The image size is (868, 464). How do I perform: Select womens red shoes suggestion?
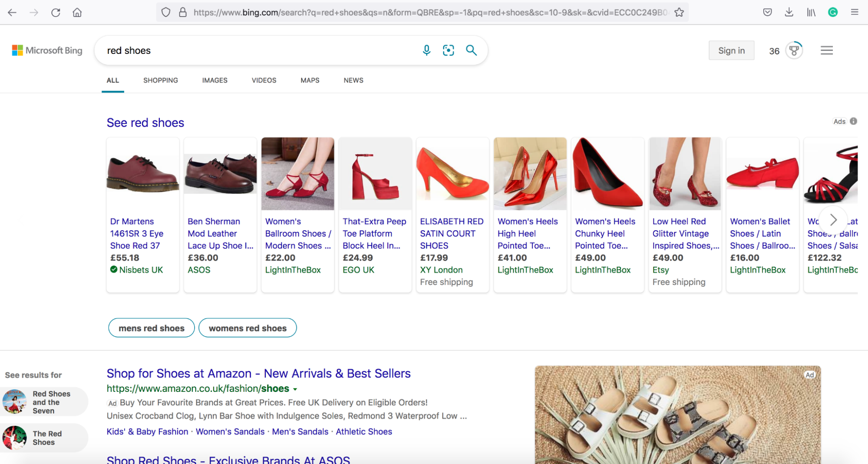coord(248,328)
